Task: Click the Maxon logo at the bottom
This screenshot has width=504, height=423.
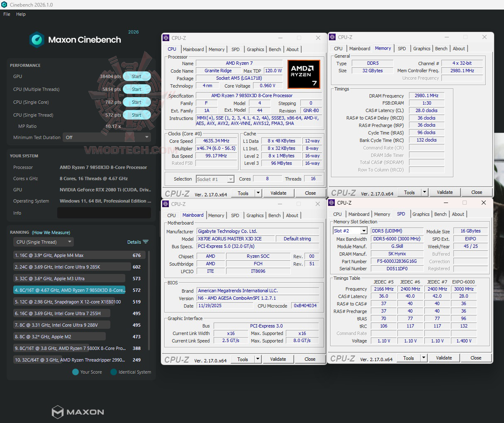Action: (x=78, y=412)
